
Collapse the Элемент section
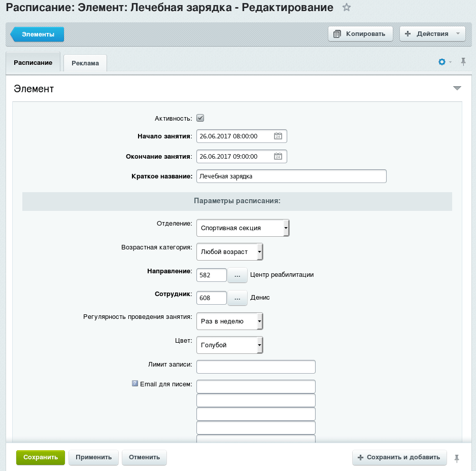click(x=457, y=88)
